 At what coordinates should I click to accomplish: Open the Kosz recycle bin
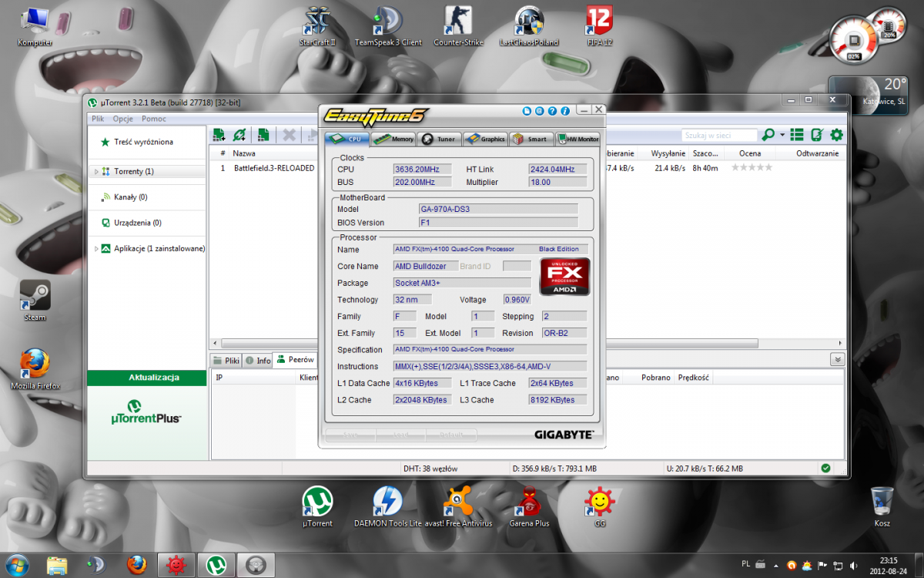(x=882, y=506)
